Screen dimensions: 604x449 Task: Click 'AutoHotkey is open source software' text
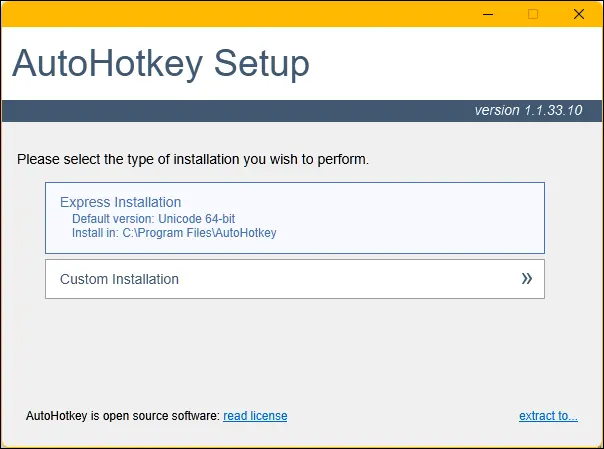point(122,416)
